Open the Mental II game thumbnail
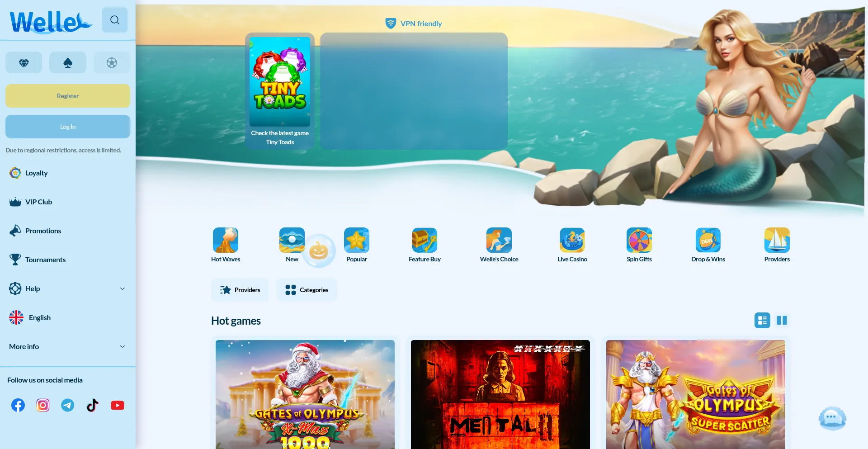868x449 pixels. pos(500,394)
